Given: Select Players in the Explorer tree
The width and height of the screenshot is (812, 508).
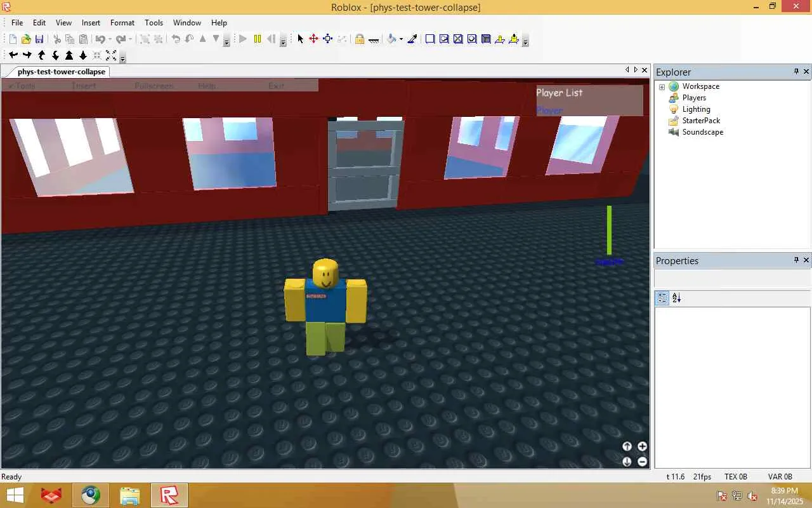Looking at the screenshot, I should (694, 98).
